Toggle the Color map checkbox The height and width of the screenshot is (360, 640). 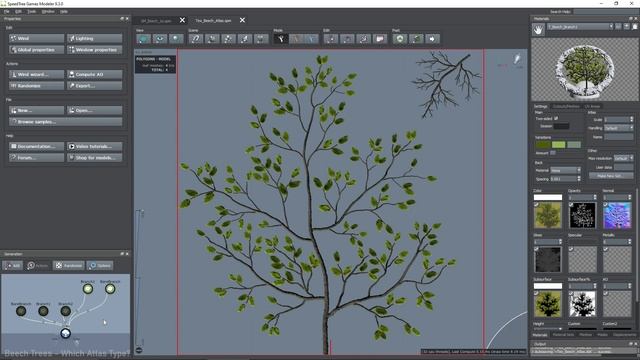coord(536,204)
